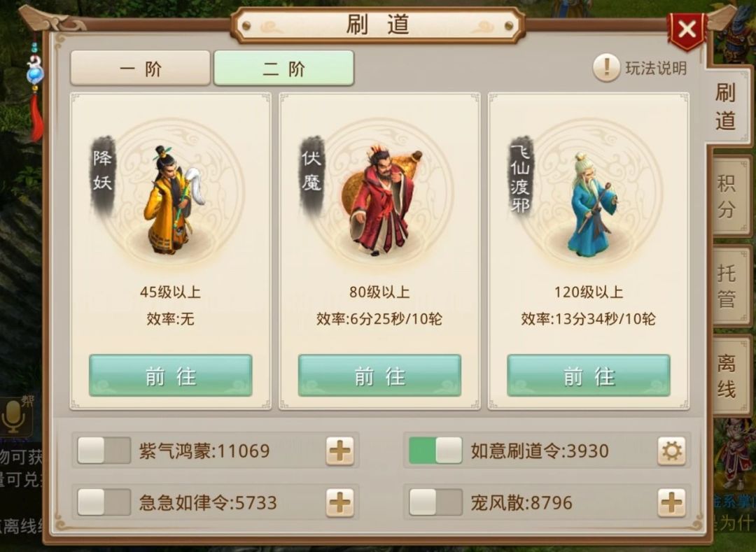Open the 托管 side tab

(x=728, y=285)
